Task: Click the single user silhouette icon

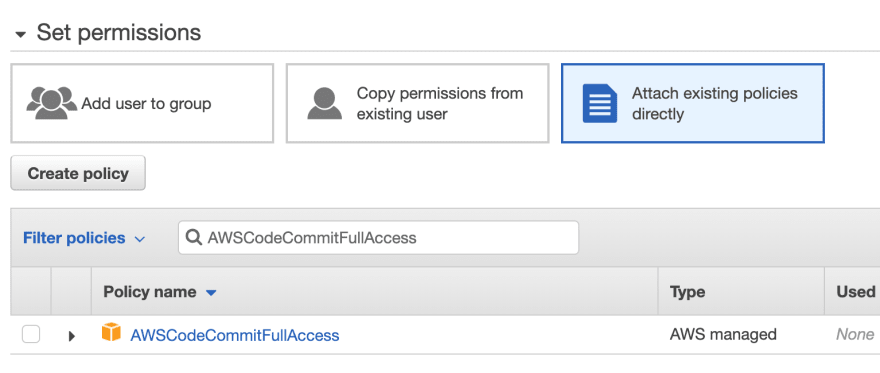Action: (x=324, y=103)
